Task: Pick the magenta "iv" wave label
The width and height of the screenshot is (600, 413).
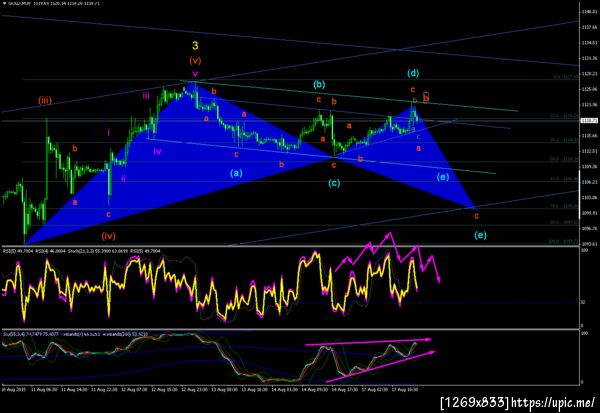Action: pos(157,151)
